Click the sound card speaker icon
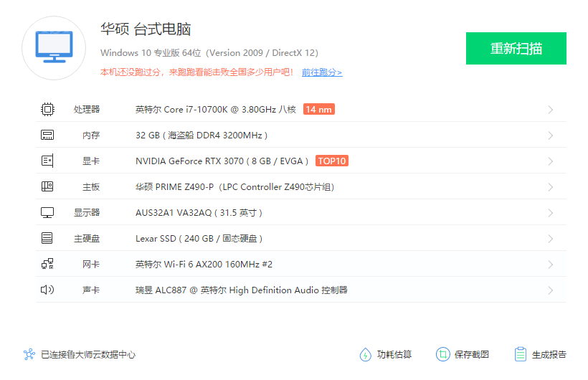Viewport: 588px width, 380px height. 47,290
